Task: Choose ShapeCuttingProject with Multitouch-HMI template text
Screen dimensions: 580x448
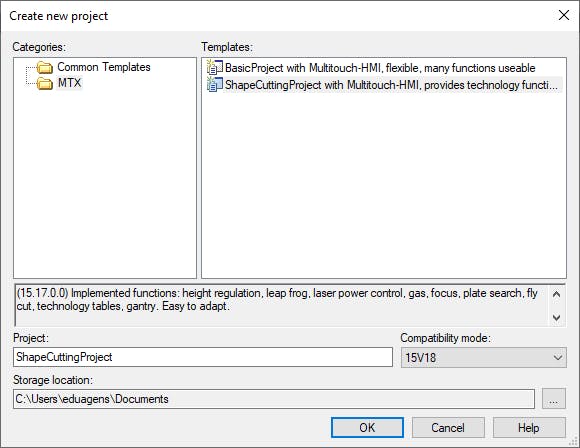Action: (x=391, y=85)
